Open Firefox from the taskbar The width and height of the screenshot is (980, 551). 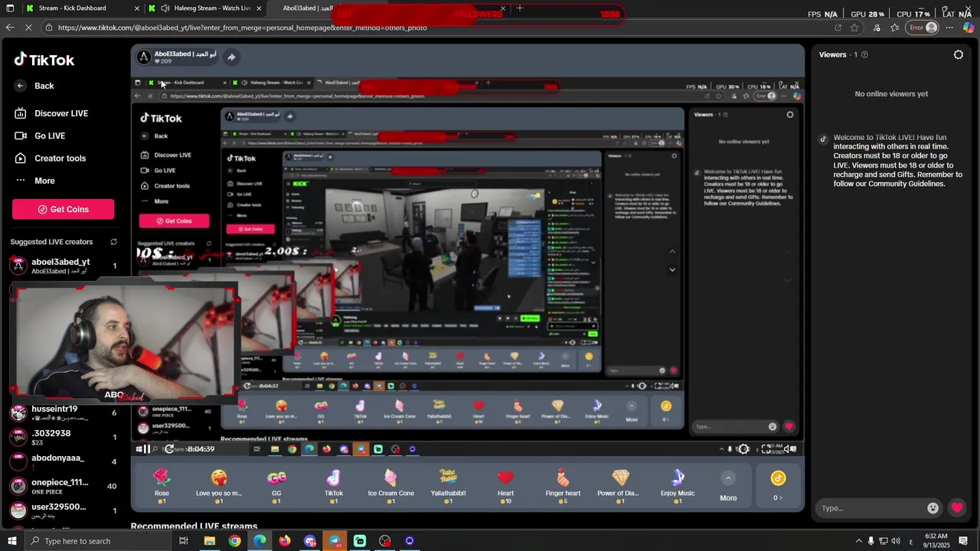[285, 541]
